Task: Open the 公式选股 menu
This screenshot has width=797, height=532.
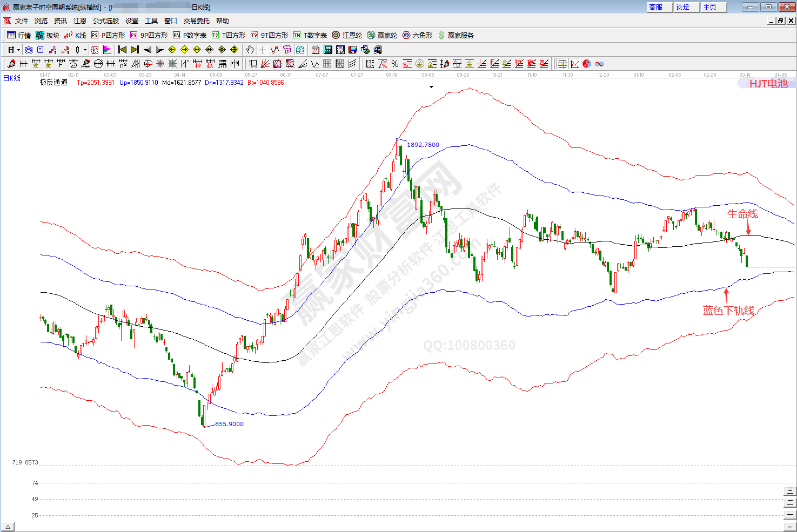Action: coord(106,21)
